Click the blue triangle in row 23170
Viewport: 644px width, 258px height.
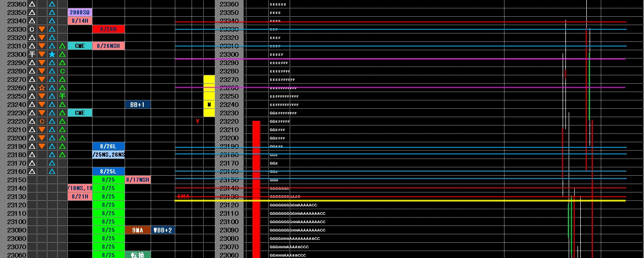52,163
